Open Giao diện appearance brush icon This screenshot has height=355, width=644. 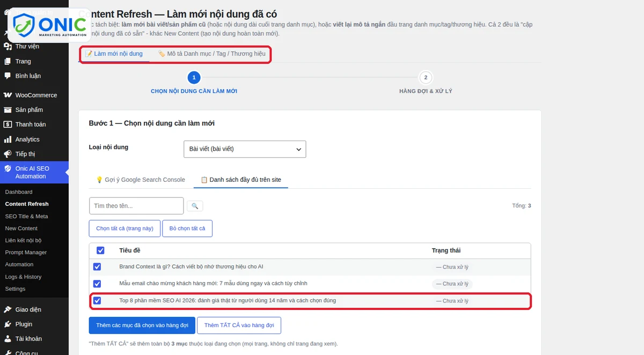(x=8, y=309)
